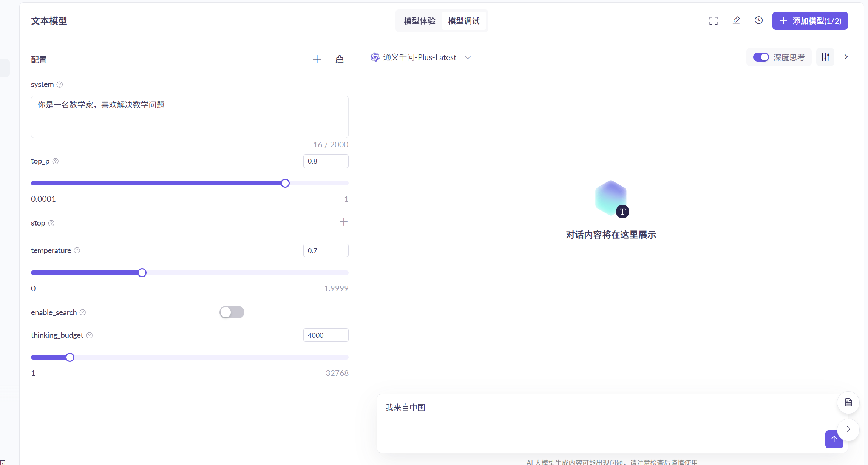Add a stop sequence with plus
Screen dimensions: 868x465
click(x=343, y=222)
